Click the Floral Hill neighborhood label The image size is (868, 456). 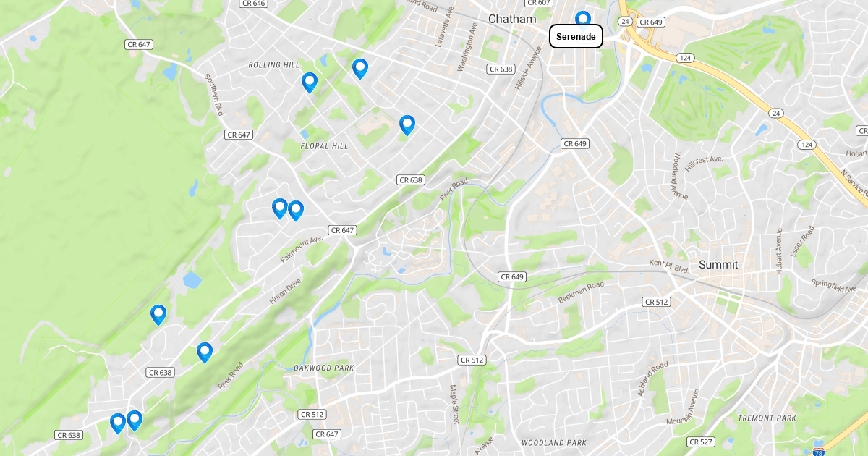pos(324,146)
